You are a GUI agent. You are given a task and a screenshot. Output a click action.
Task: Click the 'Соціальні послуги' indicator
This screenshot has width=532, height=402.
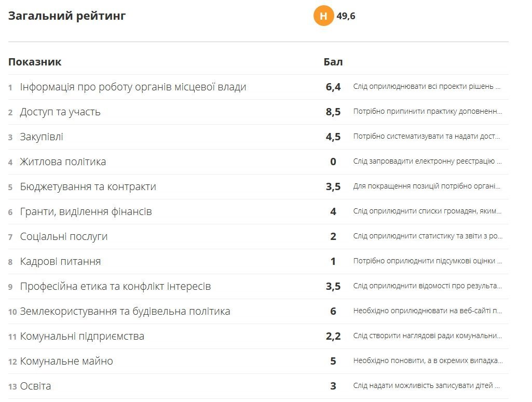(64, 237)
